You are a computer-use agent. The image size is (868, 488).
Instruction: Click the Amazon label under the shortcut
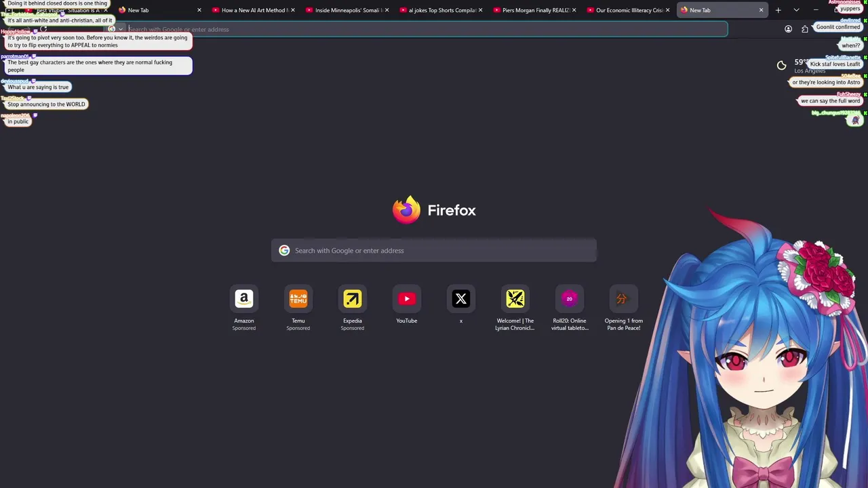244,321
